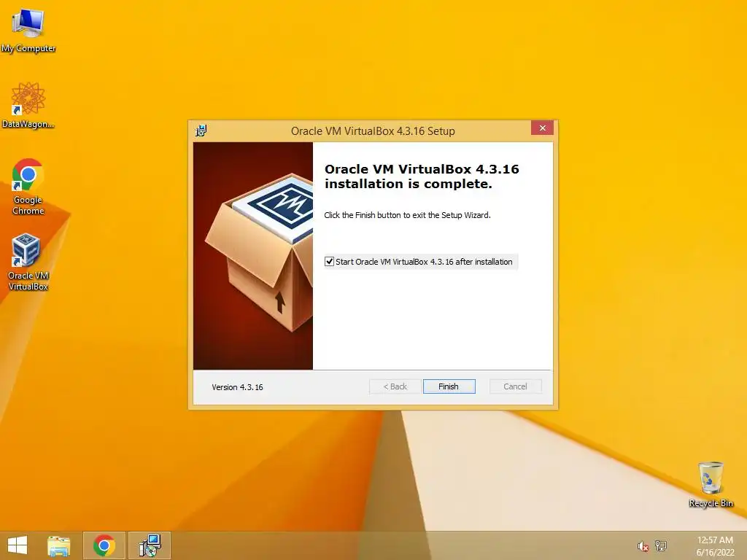Click the Version 4.3.16 label

(x=237, y=387)
